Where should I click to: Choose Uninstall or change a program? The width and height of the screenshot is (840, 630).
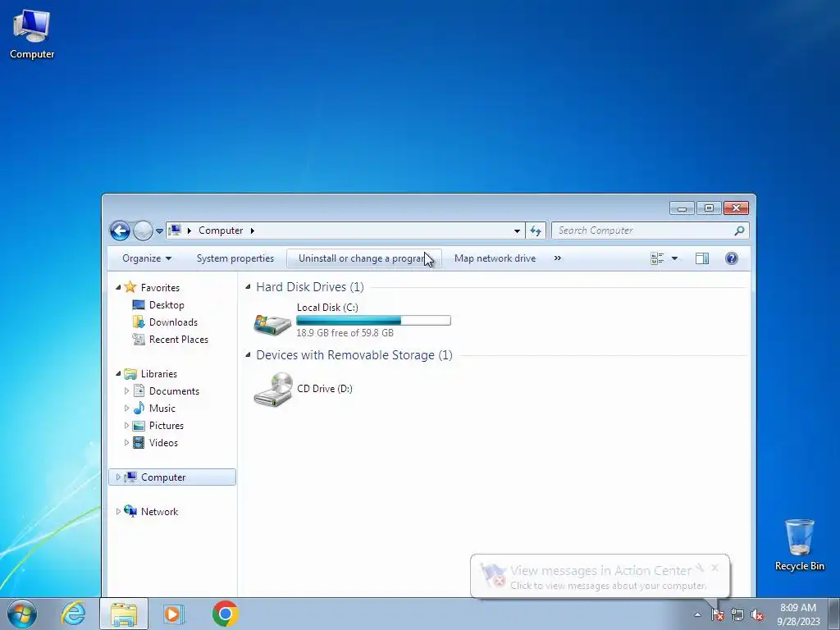363,258
